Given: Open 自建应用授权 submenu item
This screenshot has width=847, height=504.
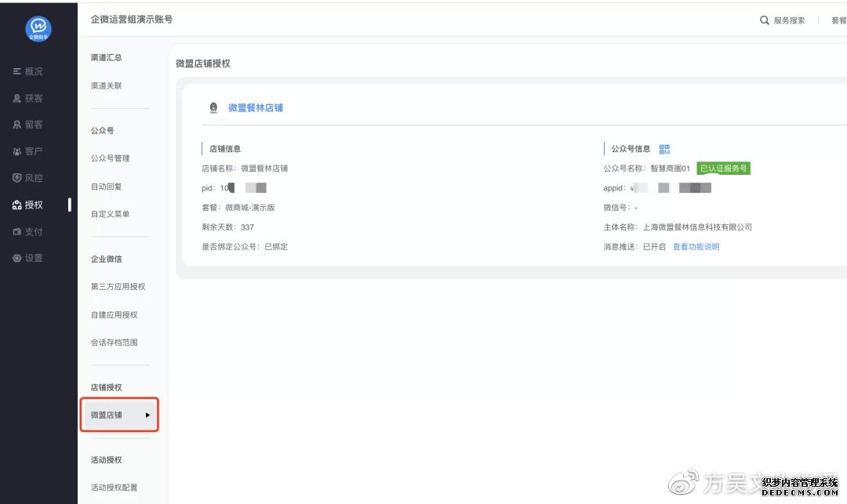Looking at the screenshot, I should point(114,314).
